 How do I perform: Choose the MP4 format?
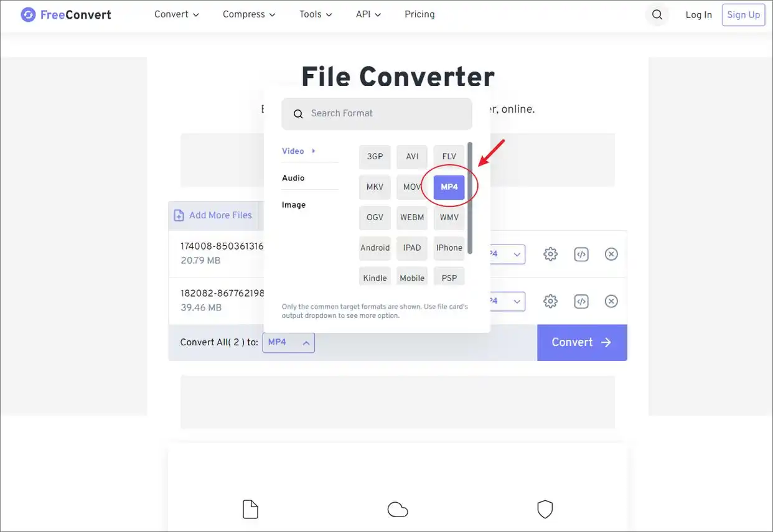tap(449, 187)
